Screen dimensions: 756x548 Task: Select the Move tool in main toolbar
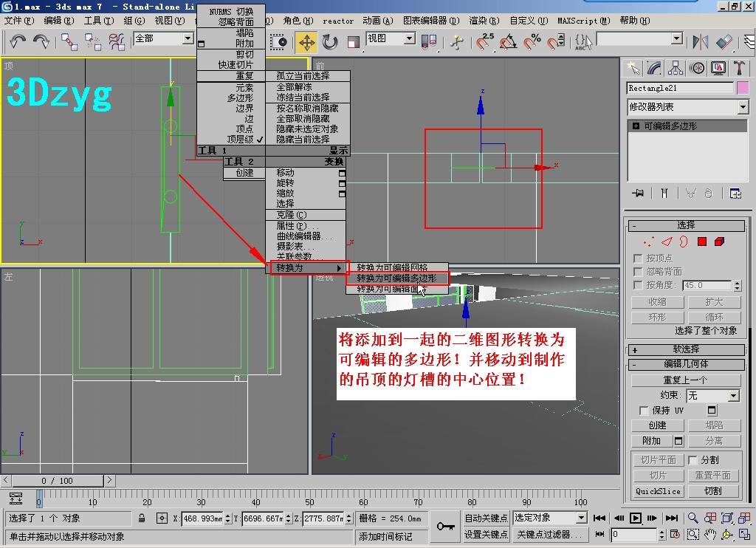click(306, 42)
